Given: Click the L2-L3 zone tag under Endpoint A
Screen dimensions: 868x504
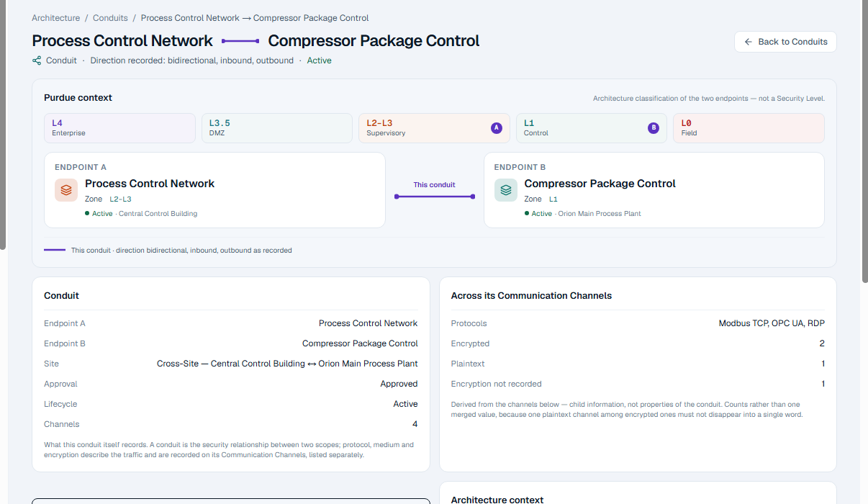Looking at the screenshot, I should 120,199.
